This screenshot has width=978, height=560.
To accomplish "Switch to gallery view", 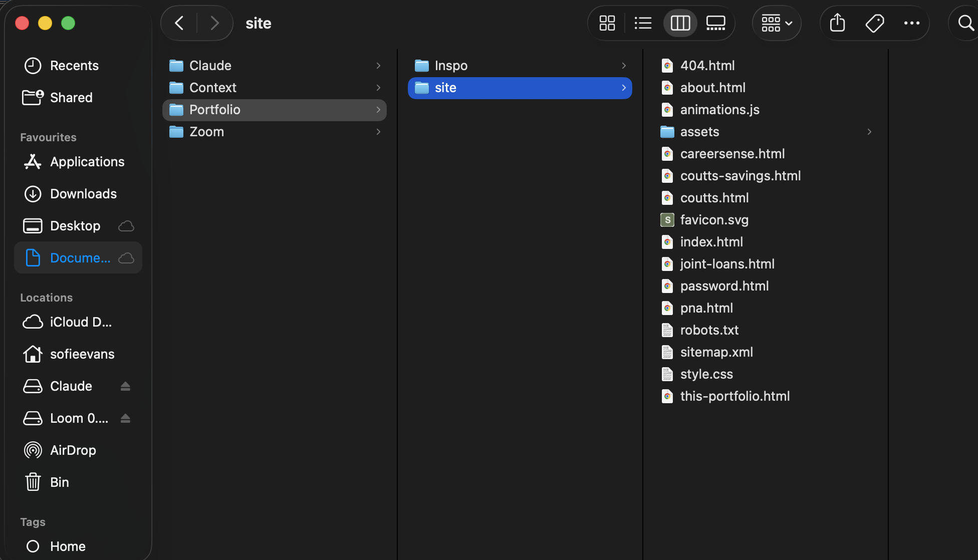I will point(715,23).
